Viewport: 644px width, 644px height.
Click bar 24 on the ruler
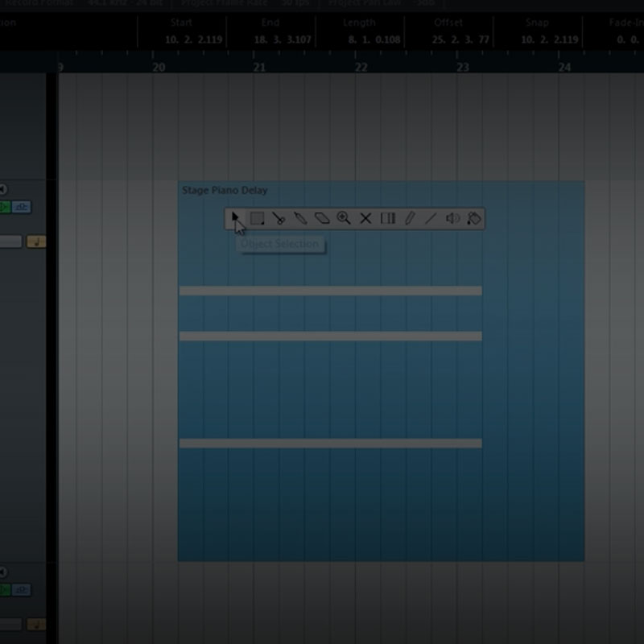click(565, 68)
